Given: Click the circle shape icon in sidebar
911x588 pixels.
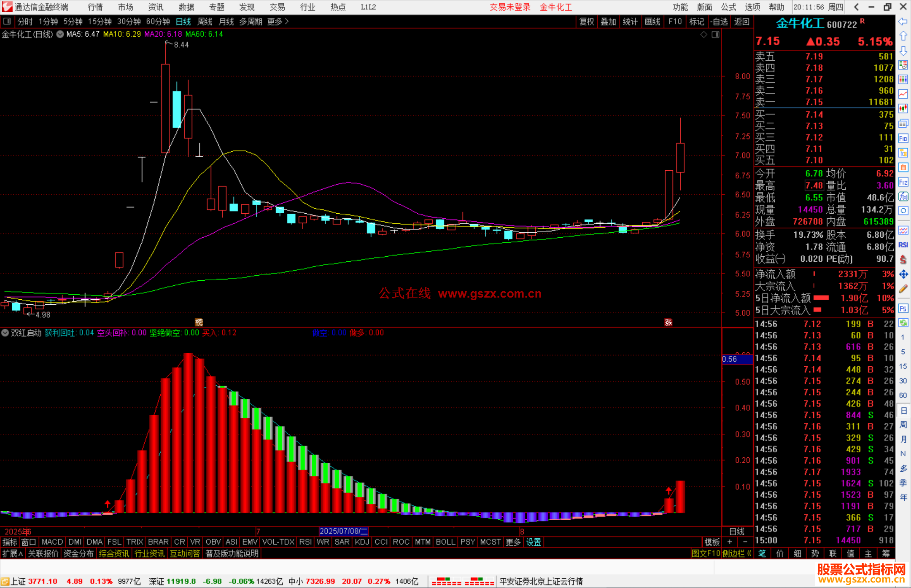Looking at the screenshot, I should point(903,211).
